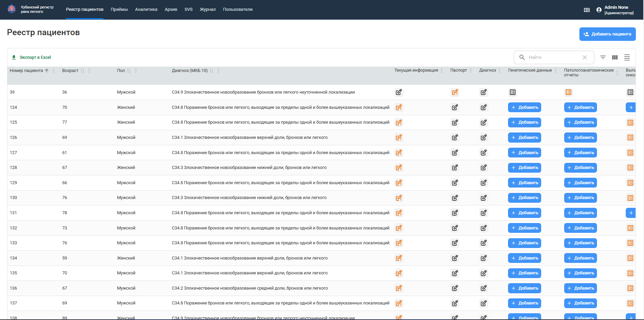View genetic data list for patient 39

(513, 92)
